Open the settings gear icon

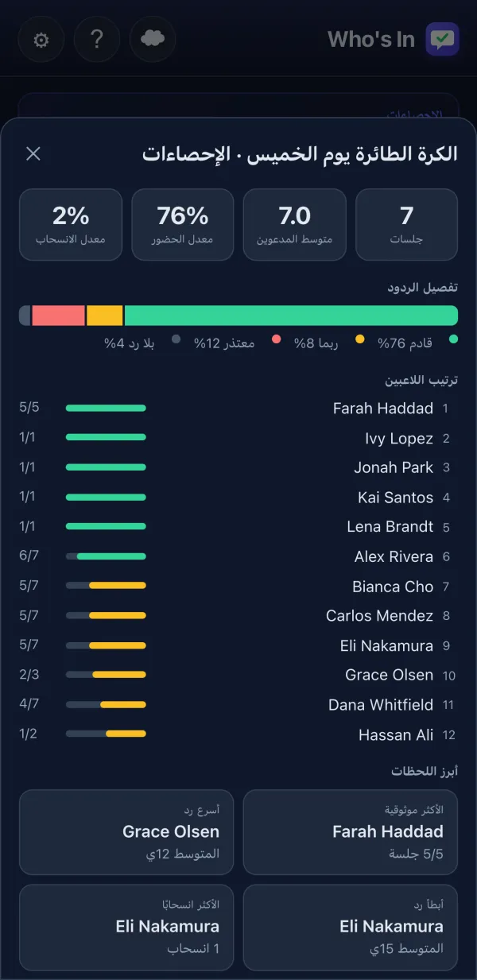coord(41,39)
